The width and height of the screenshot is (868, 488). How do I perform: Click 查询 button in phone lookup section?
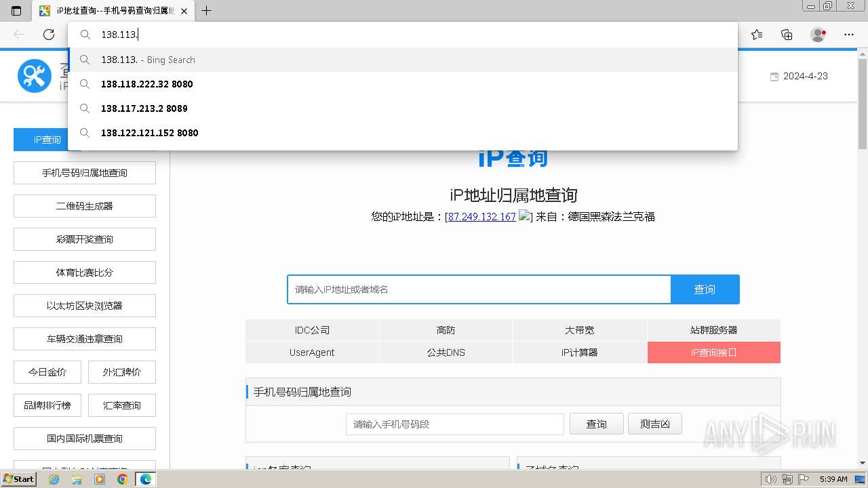click(596, 424)
